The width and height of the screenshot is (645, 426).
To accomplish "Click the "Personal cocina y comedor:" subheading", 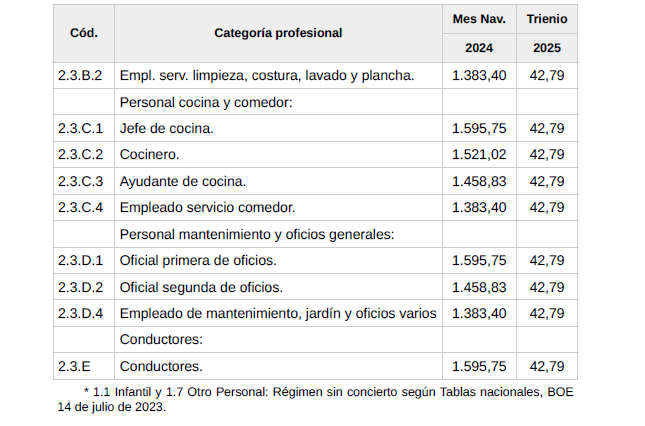I will coord(205,102).
